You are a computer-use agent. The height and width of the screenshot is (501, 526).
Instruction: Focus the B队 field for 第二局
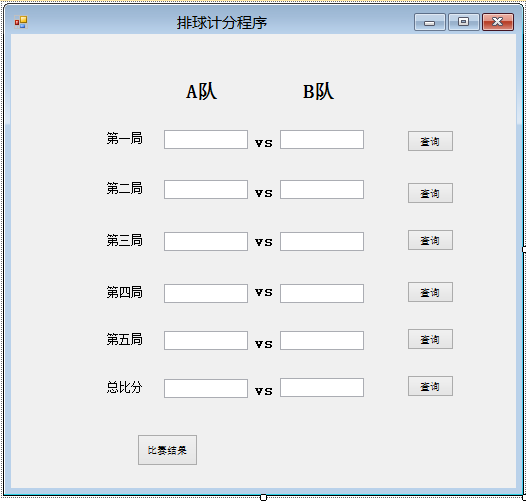coord(322,190)
